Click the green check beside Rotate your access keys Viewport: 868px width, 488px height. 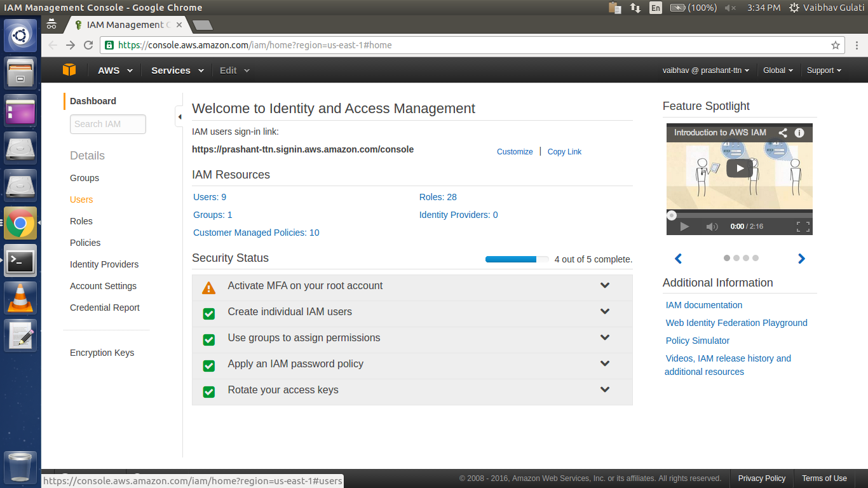click(x=208, y=392)
